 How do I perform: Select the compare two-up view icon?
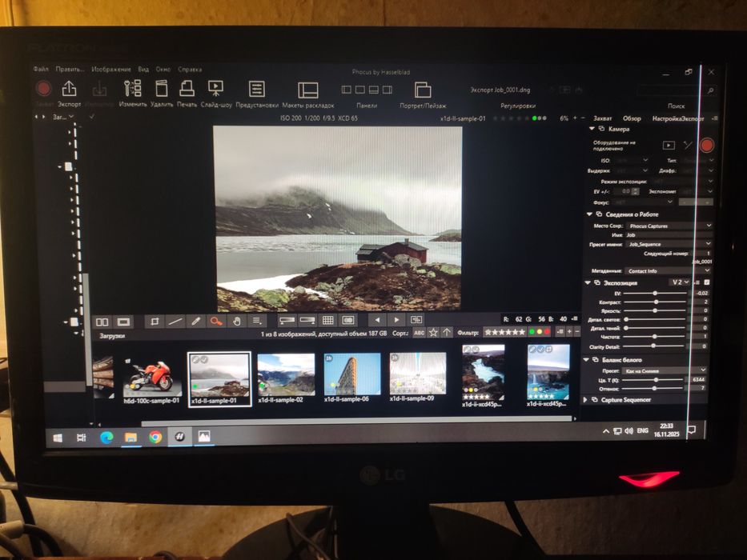102,322
